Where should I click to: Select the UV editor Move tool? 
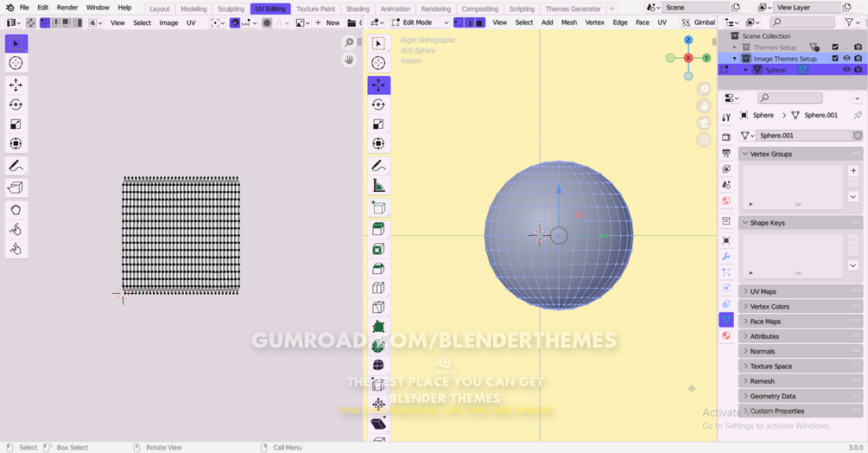[16, 86]
